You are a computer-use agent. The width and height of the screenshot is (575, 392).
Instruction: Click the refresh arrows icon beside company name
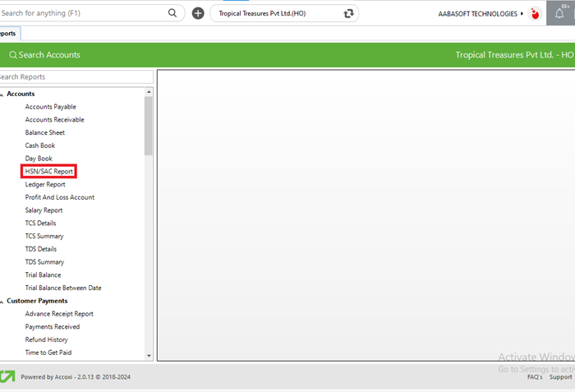pos(349,14)
